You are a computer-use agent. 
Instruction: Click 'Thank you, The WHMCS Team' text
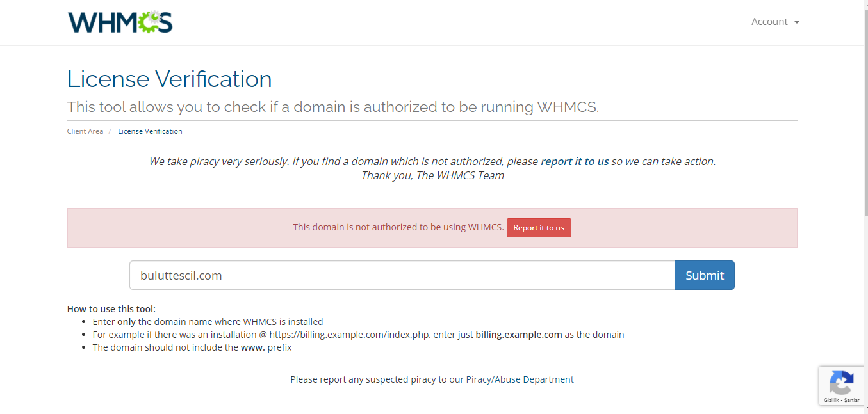(x=432, y=175)
